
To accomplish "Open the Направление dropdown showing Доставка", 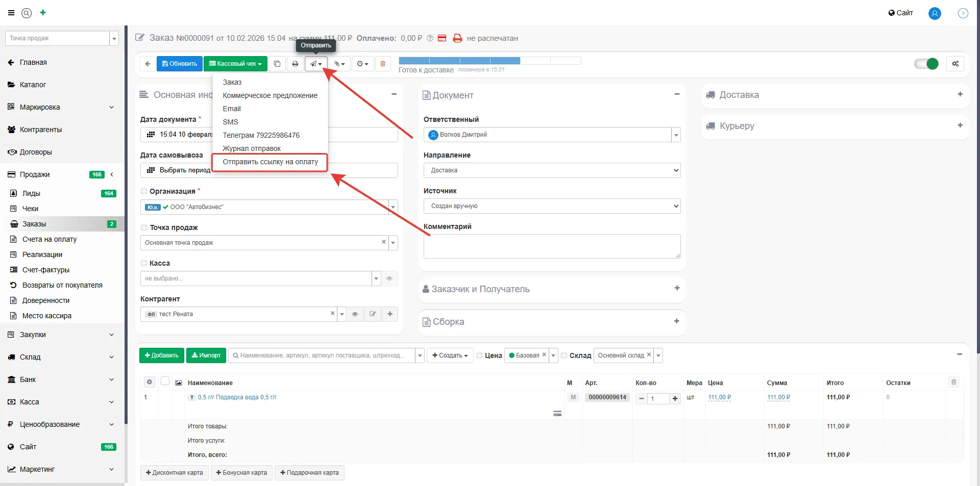I will [551, 170].
